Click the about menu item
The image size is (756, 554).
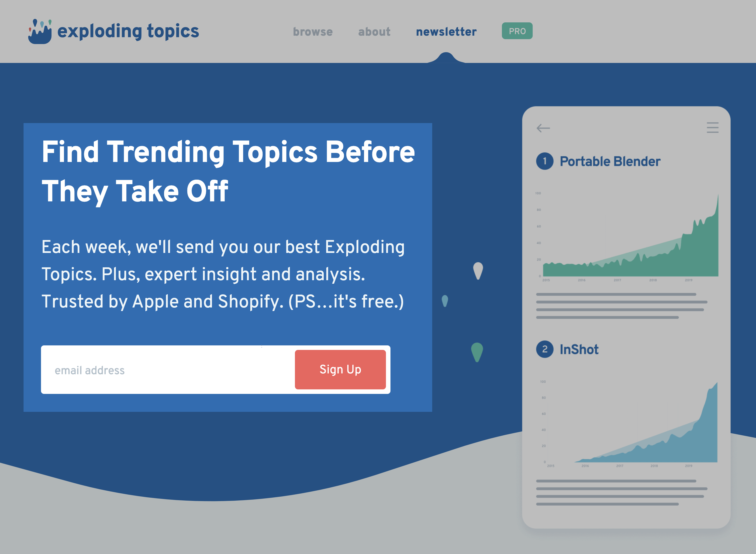374,31
